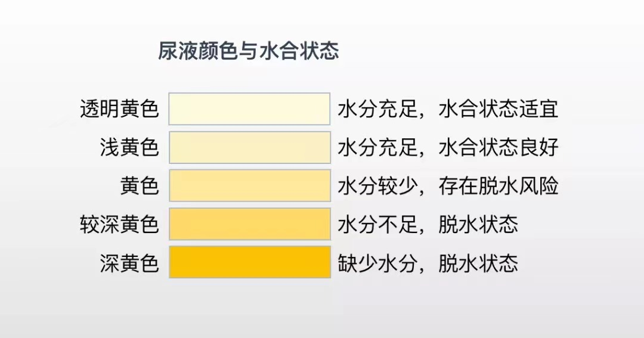Select the 较深黄色 label text
This screenshot has width=644, height=338.
coord(119,225)
